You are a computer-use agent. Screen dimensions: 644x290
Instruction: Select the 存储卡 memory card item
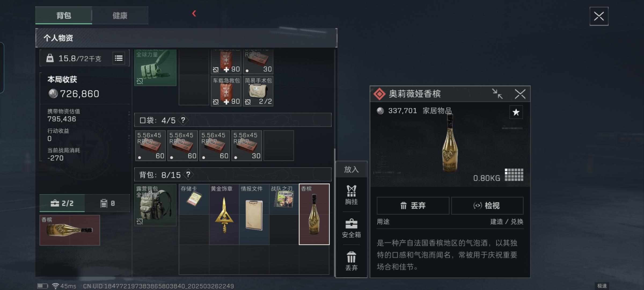click(x=194, y=199)
